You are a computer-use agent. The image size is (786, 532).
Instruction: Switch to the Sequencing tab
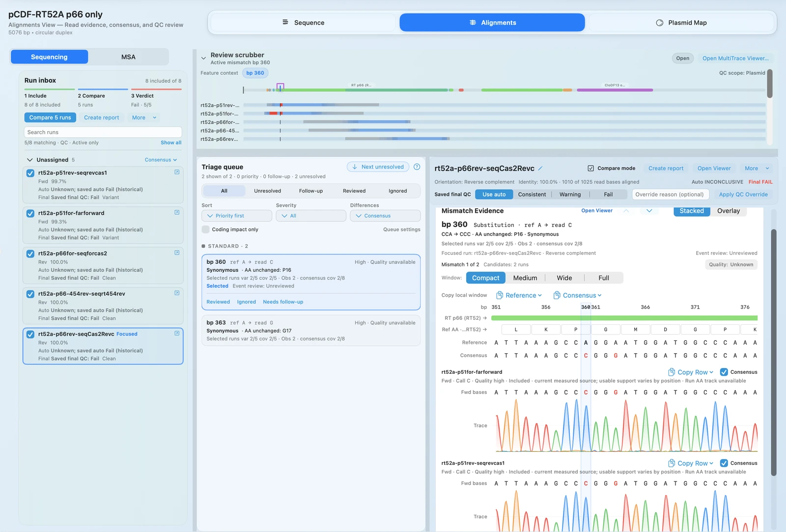coord(49,57)
